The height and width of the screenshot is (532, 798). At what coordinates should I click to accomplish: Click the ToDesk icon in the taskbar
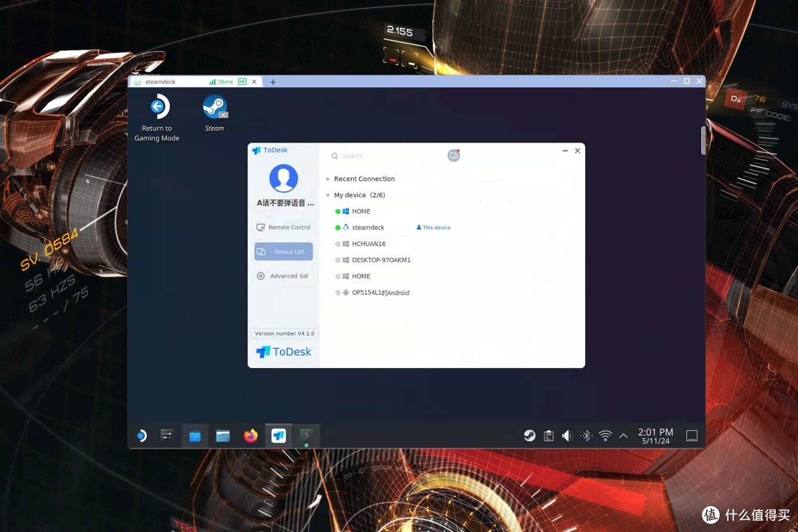pos(279,436)
